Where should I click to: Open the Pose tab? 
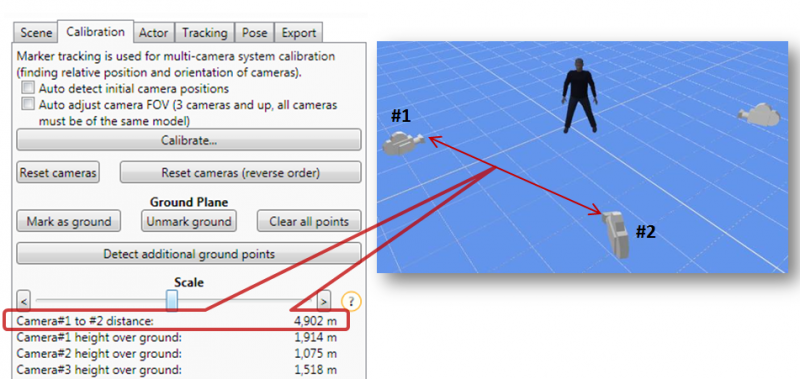[x=255, y=33]
